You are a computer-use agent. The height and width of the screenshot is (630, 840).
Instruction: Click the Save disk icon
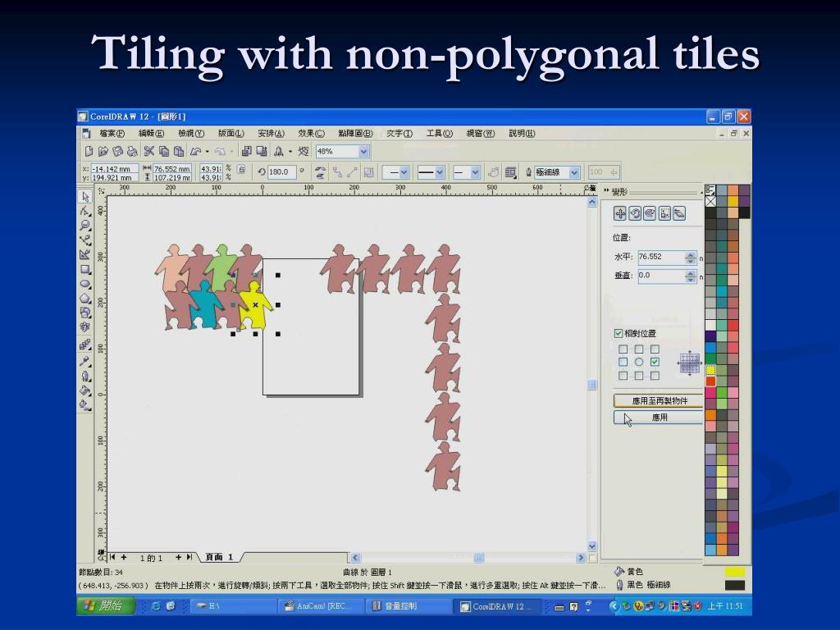click(117, 152)
